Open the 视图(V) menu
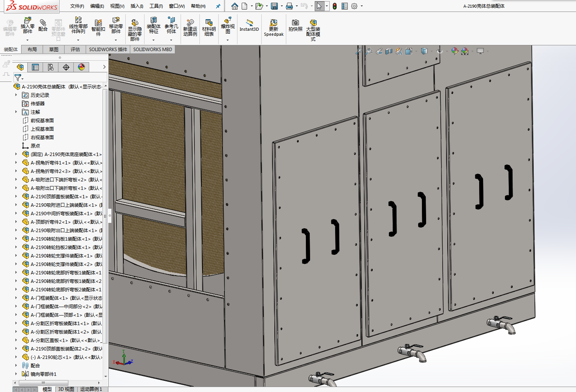The image size is (576, 392). pyautogui.click(x=117, y=6)
